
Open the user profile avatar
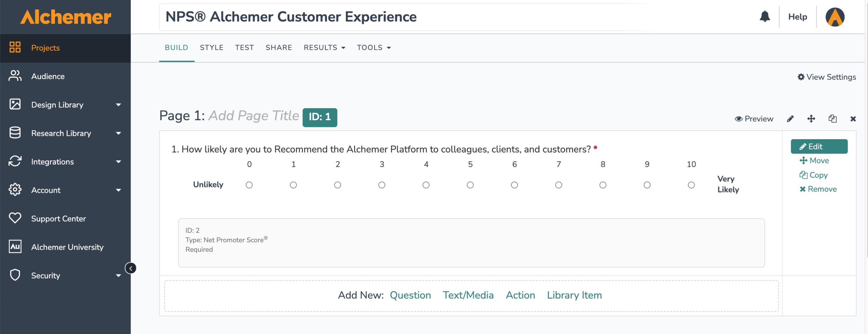(x=834, y=17)
